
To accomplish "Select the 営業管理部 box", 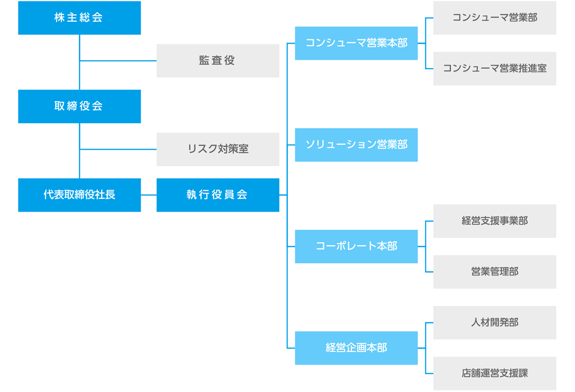I will tap(494, 272).
